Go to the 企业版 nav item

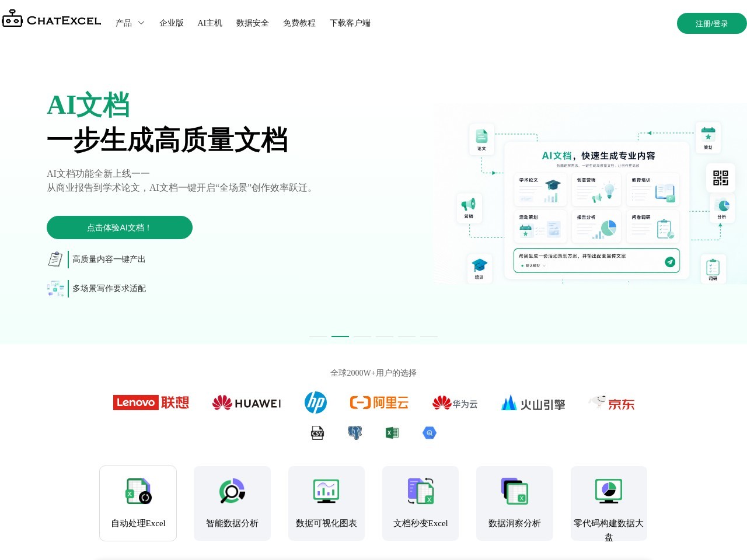172,23
